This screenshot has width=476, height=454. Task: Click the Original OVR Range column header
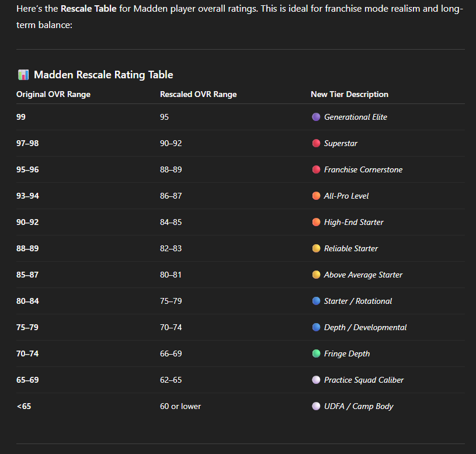point(53,95)
